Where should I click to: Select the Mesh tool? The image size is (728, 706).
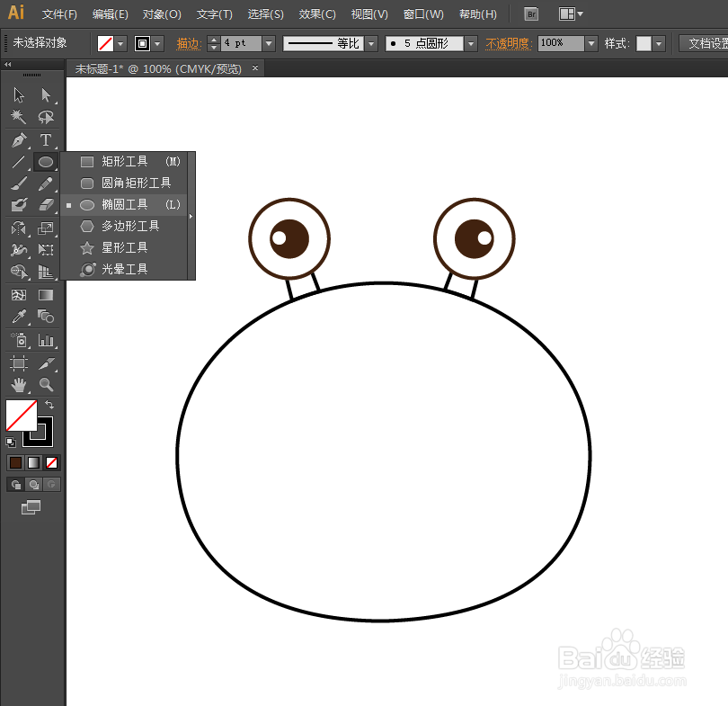[19, 295]
